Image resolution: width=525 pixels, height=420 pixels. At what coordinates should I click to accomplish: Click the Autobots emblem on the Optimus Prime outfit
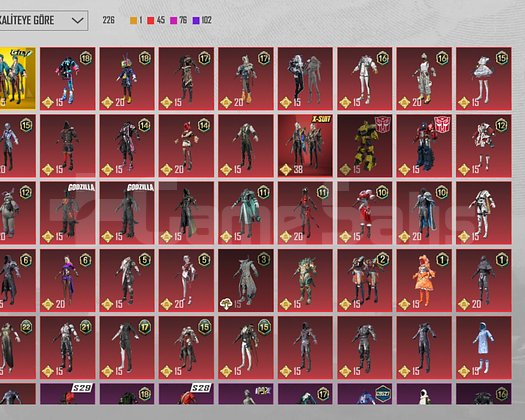[x=442, y=124]
